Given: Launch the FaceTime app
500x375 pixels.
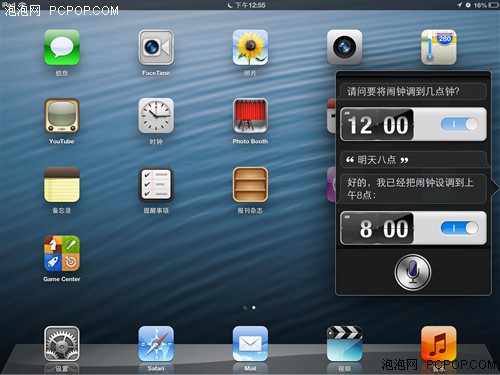Looking at the screenshot, I should pos(156,47).
